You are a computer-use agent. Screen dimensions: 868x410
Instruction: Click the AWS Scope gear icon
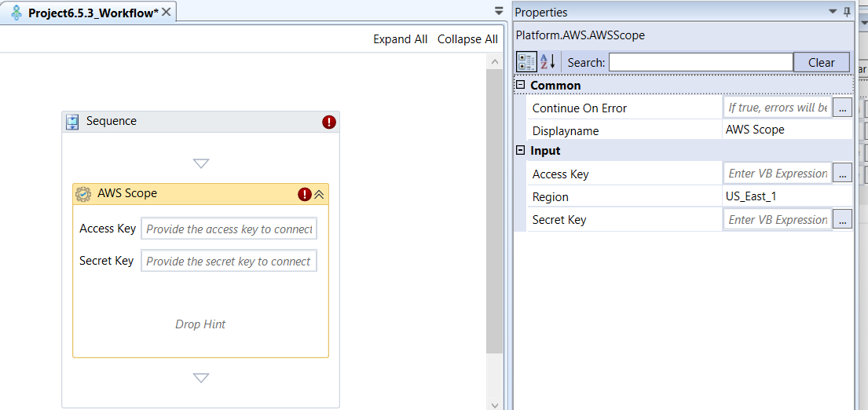point(83,194)
